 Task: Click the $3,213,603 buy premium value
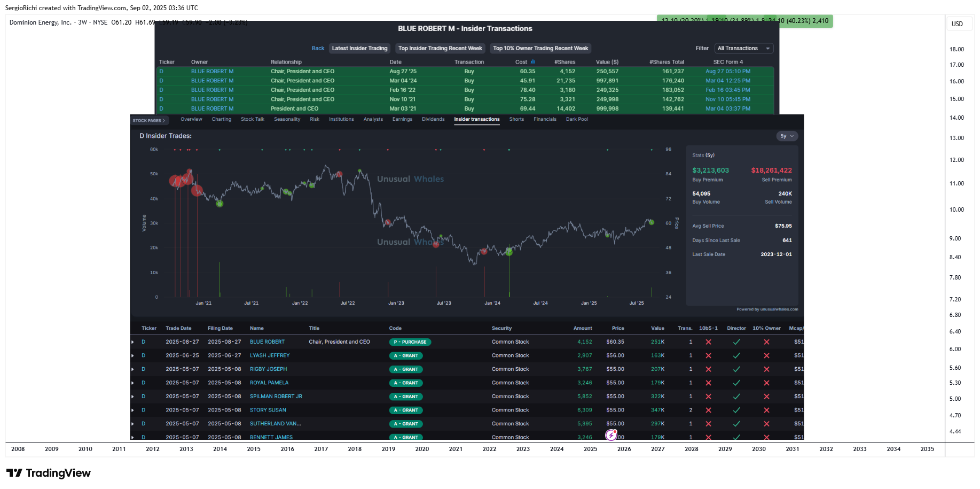click(710, 170)
